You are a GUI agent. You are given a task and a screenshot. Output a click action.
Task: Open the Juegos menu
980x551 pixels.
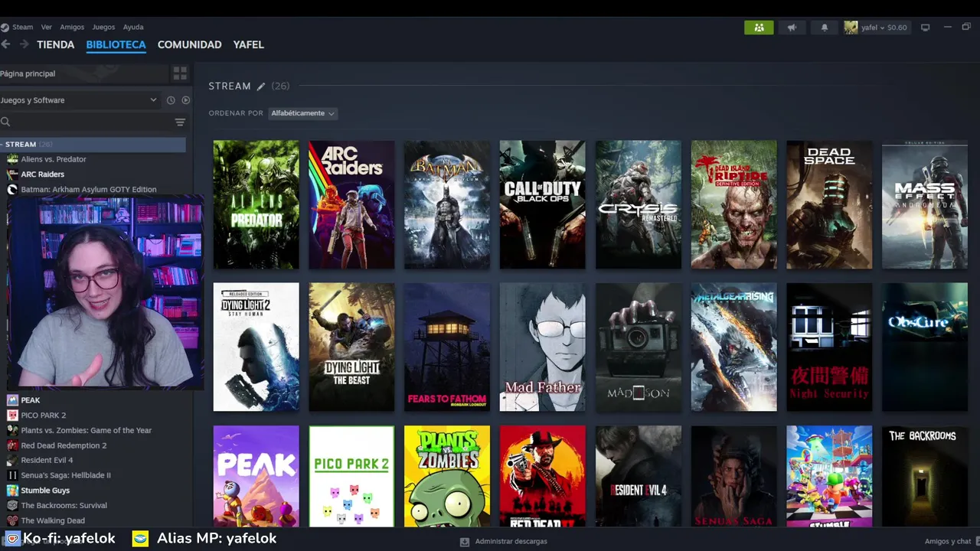tap(103, 27)
